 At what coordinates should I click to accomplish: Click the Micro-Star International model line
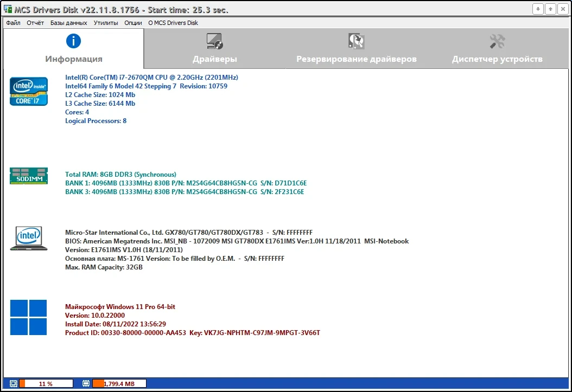coord(189,233)
